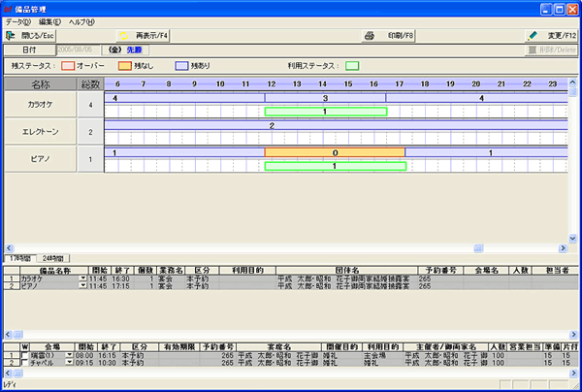Click the 再表示/F4 refresh icon
The height and width of the screenshot is (392, 582).
pos(123,35)
